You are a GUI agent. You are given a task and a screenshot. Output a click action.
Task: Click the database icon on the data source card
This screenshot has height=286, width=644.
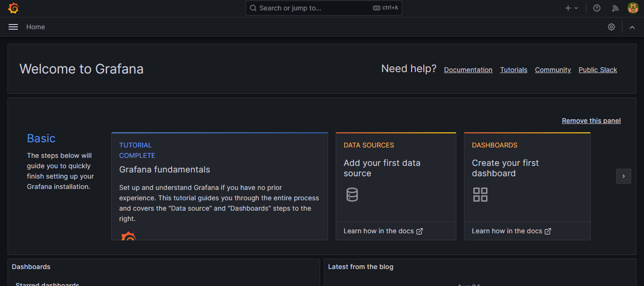pos(352,194)
